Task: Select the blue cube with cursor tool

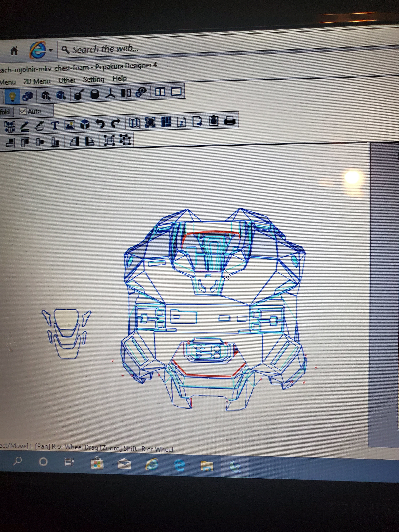Action: (x=61, y=95)
